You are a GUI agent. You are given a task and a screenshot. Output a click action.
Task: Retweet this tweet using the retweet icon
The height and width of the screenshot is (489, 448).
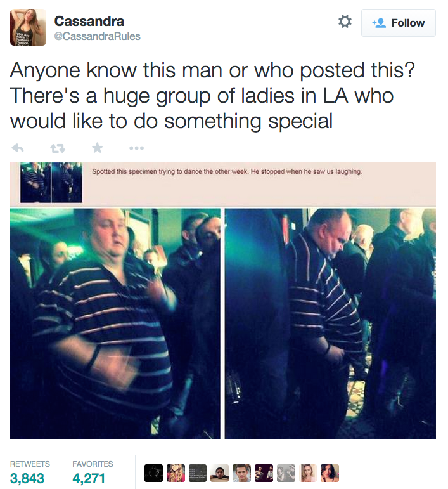click(58, 148)
